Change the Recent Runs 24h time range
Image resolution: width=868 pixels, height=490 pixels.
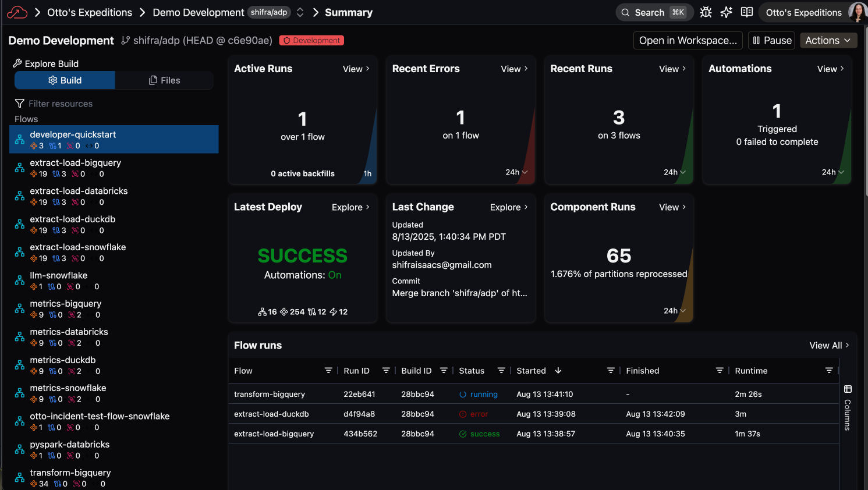pyautogui.click(x=675, y=172)
